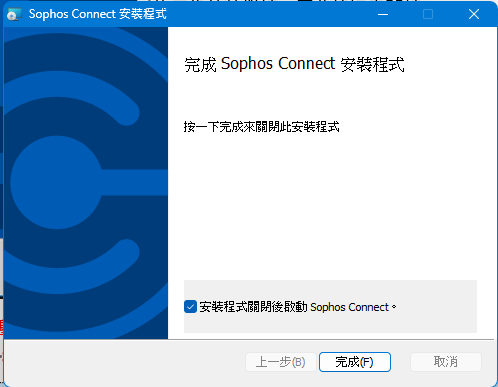The width and height of the screenshot is (498, 387).
Task: Click the heading 完成 Sophos Connect 安裝程式
Action: click(294, 64)
